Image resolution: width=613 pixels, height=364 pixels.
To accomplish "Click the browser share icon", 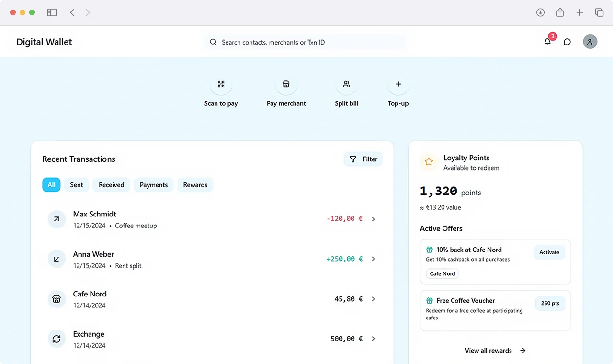I will [560, 12].
